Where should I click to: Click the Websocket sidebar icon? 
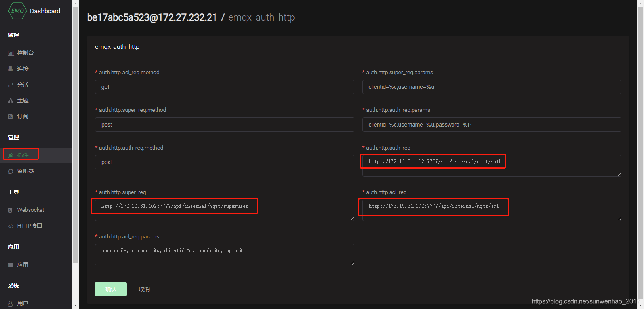click(11, 210)
